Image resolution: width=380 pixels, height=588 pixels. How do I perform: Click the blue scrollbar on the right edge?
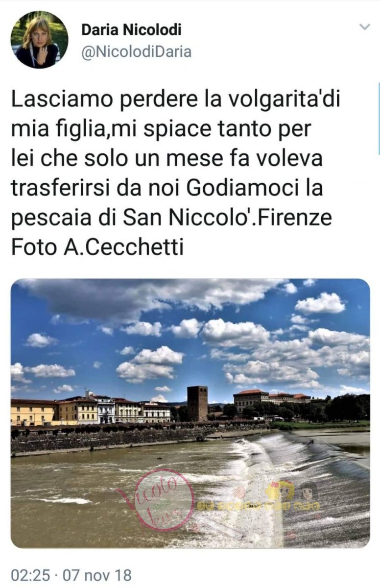tap(379, 119)
